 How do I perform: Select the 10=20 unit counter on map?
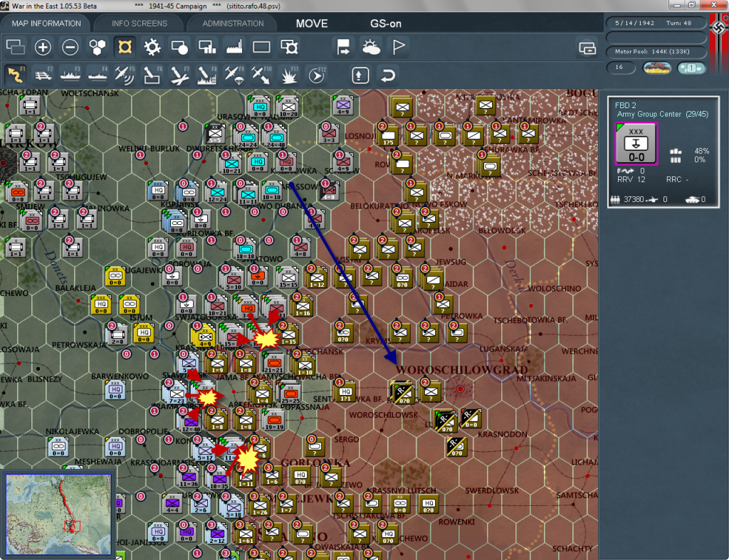288,107
